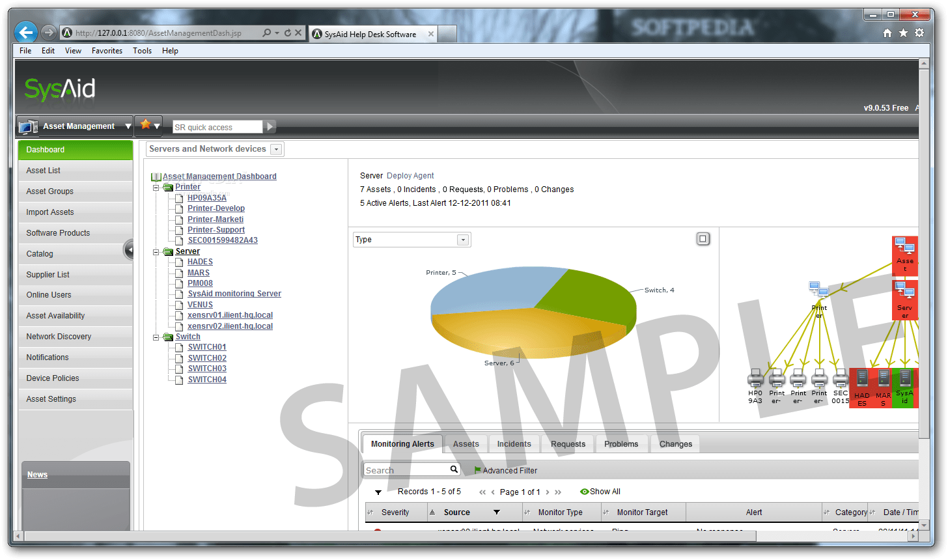Open the Servers and Network devices dropdown
This screenshot has width=948, height=560.
point(276,148)
